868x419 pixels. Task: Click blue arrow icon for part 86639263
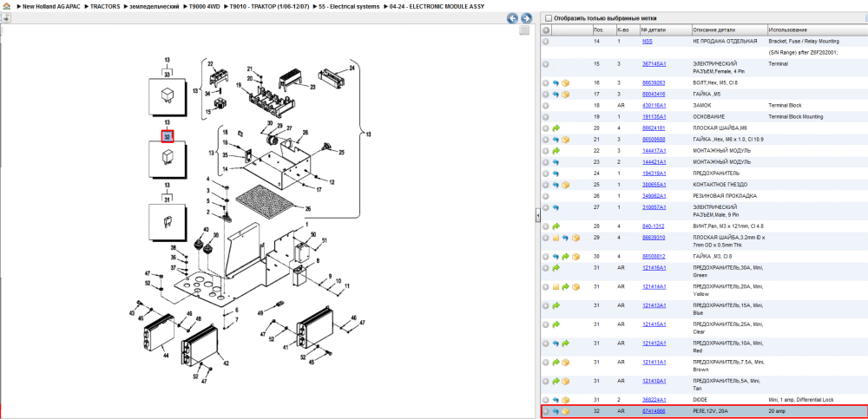[556, 82]
